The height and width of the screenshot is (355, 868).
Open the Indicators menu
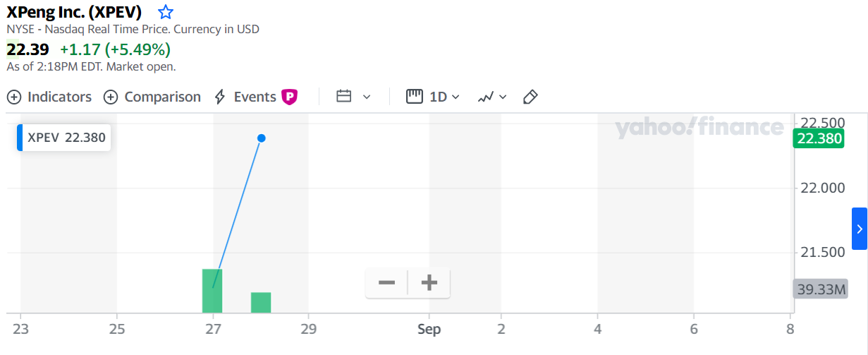click(49, 97)
